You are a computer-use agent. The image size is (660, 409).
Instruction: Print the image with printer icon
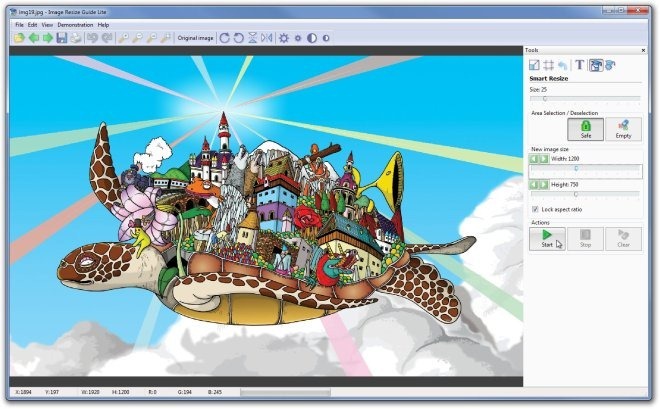pyautogui.click(x=76, y=38)
